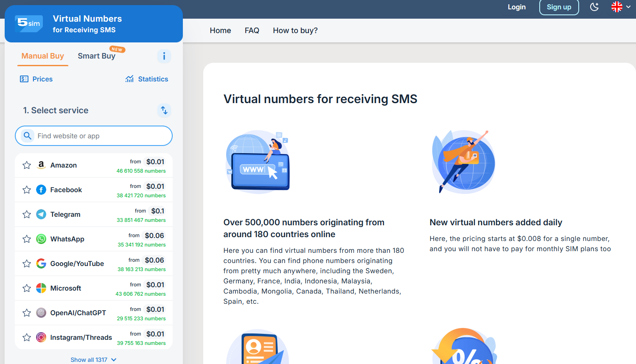The height and width of the screenshot is (364, 636).
Task: Click 'New virtual numbers added daily' heading
Action: coord(496,222)
